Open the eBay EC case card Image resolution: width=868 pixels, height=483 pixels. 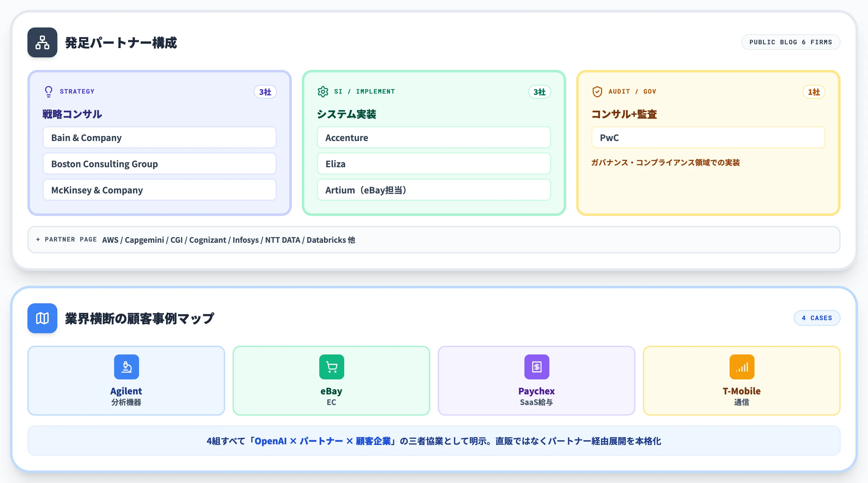[331, 380]
